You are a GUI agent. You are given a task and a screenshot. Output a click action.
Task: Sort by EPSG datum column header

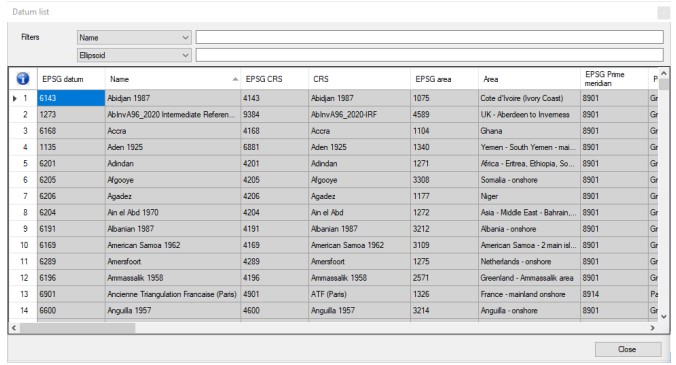[71, 79]
